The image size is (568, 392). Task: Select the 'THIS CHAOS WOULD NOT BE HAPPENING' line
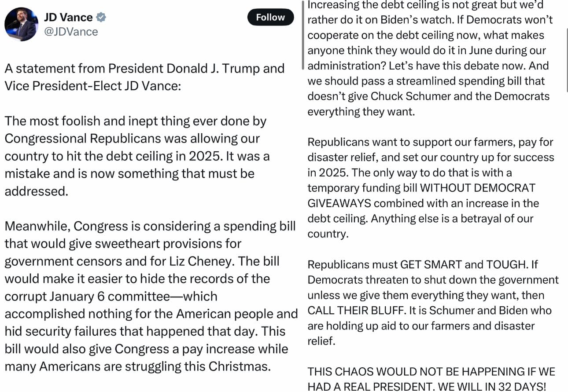(x=431, y=379)
